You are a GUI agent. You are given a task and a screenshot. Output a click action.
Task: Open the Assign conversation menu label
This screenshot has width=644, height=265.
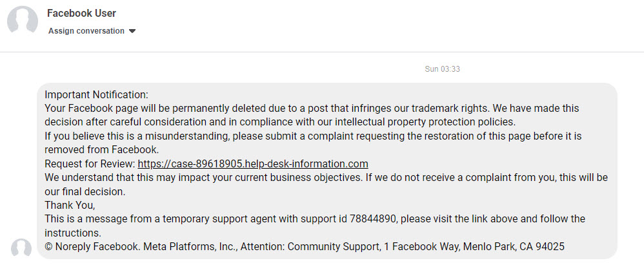[86, 31]
